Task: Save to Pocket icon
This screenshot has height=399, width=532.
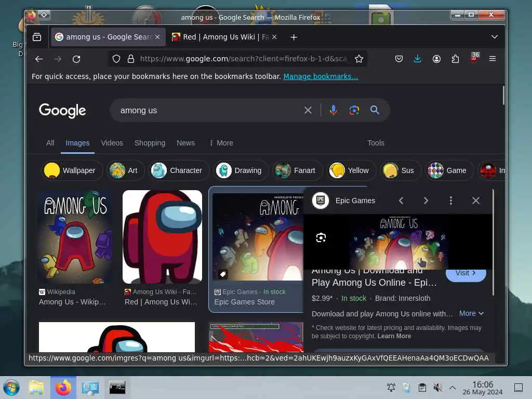Action: [399, 59]
